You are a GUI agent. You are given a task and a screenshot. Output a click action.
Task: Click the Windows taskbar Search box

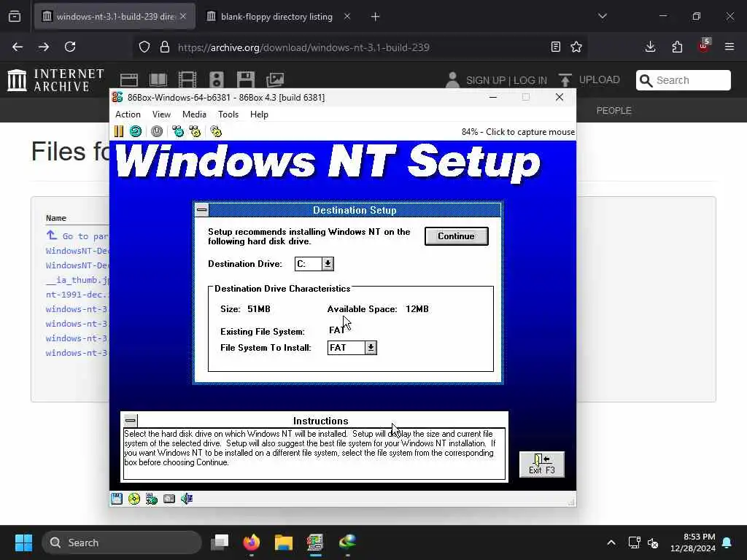122,542
